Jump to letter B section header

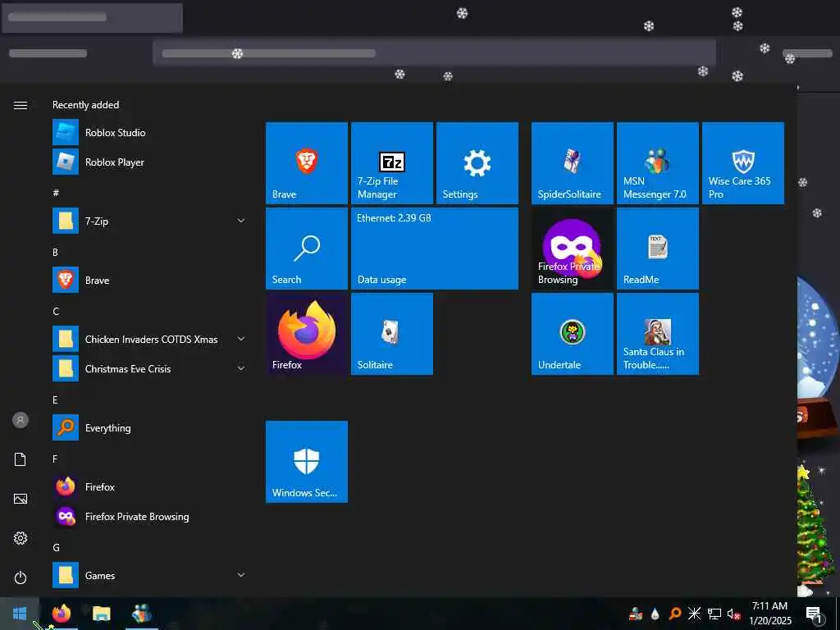[x=55, y=252]
